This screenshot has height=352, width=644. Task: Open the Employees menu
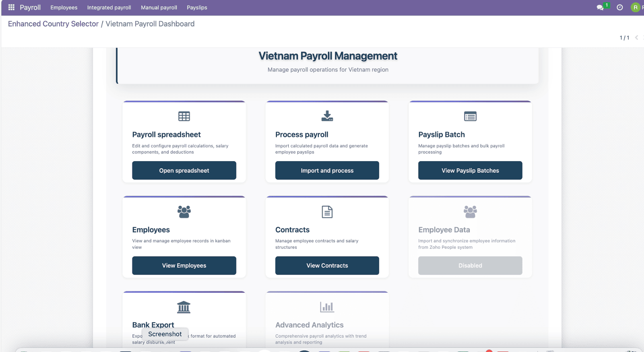[x=64, y=8]
